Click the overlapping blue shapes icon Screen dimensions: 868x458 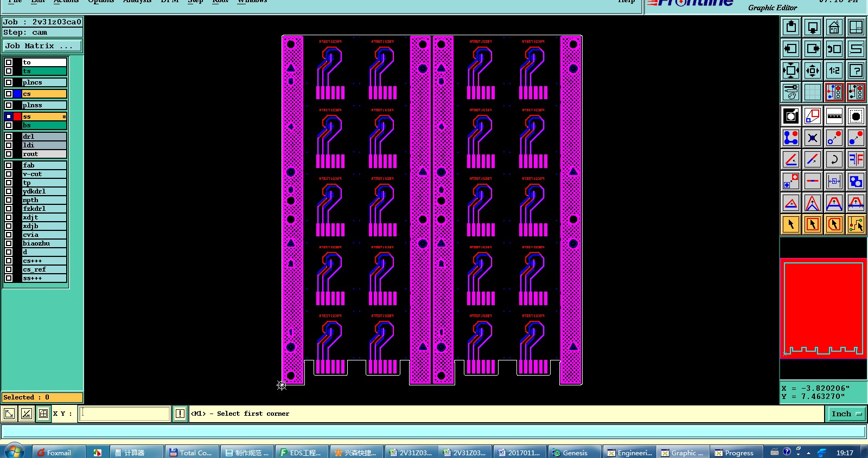click(x=856, y=181)
